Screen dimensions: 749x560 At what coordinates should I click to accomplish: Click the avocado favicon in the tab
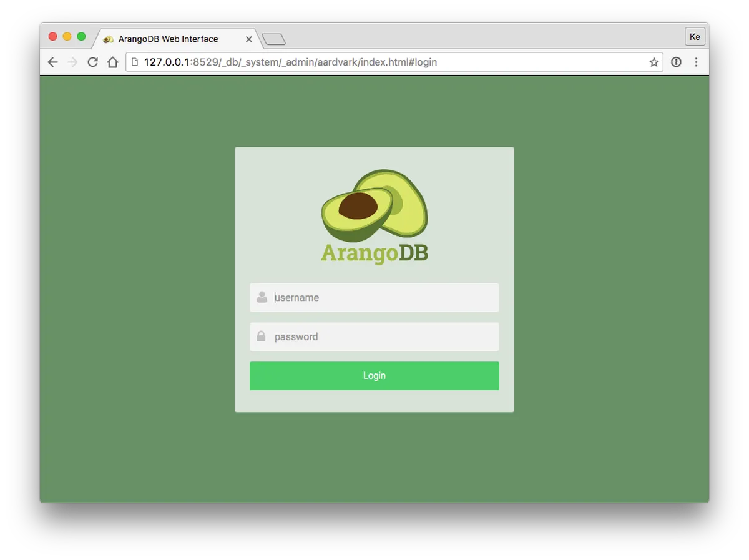pos(108,39)
